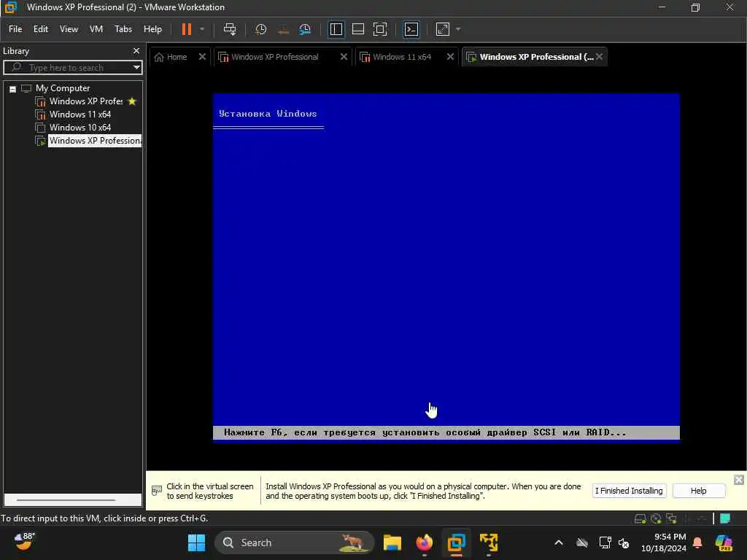Click the I Finished Installing button
The image size is (747, 560).
click(x=629, y=491)
